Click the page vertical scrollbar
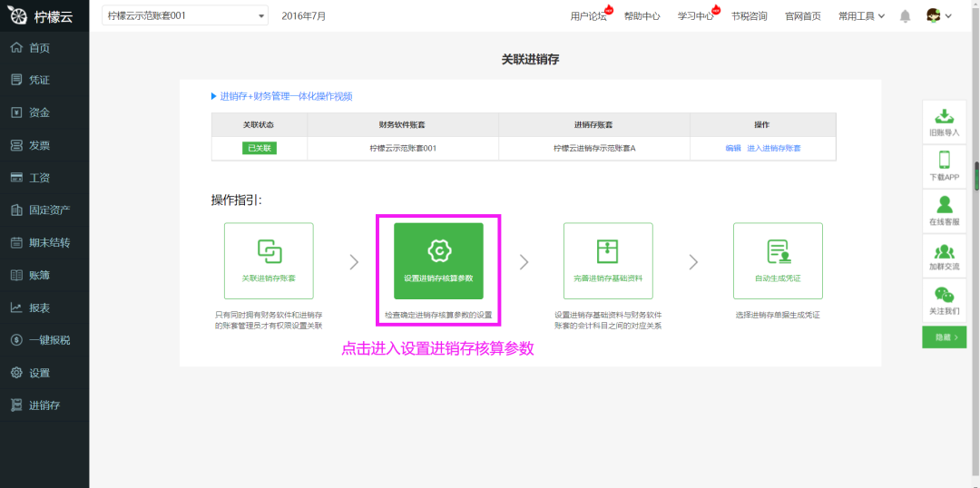Image resolution: width=980 pixels, height=488 pixels. point(976,176)
